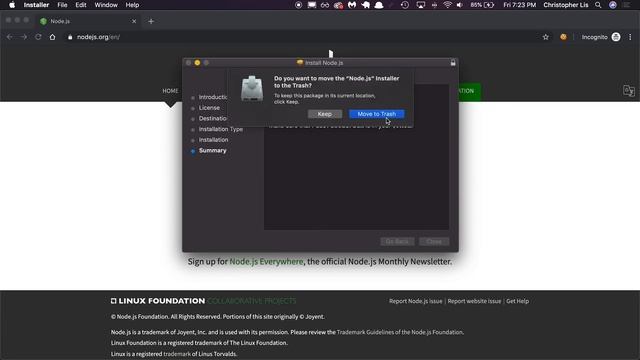Open the Help menu
Screen dimensions: 640x360
pos(132,5)
